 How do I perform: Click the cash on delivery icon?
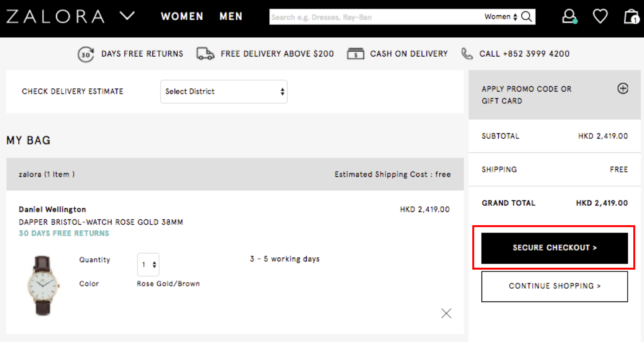355,54
